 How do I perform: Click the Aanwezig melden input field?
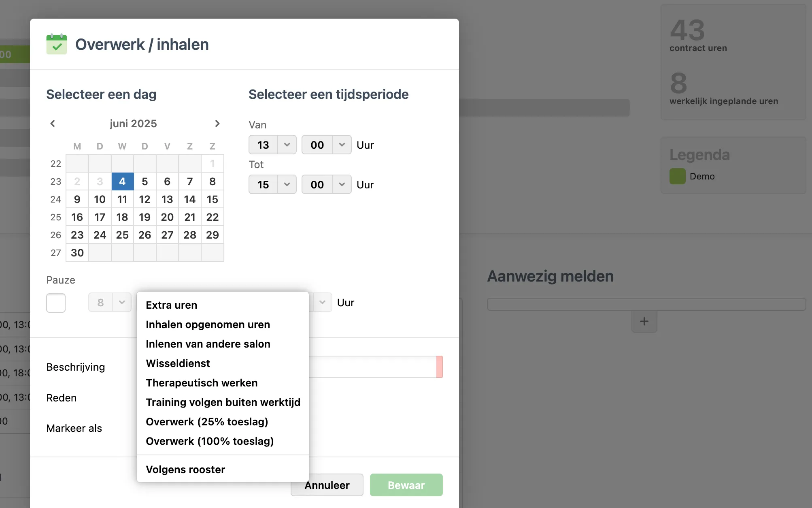[x=646, y=304]
